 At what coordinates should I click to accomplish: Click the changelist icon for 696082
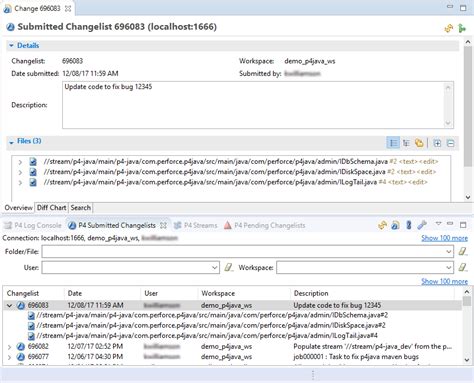(21, 347)
